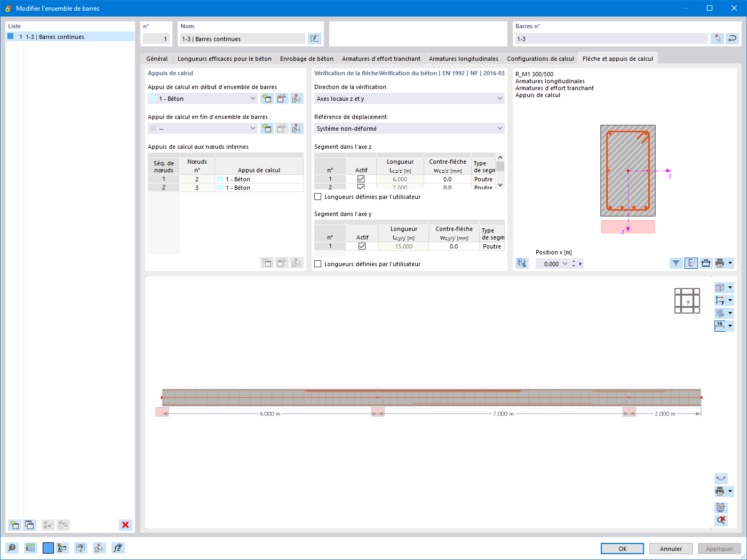
Task: Click blue swatch of list item '1-3 | Barres continues'
Action: (x=10, y=36)
